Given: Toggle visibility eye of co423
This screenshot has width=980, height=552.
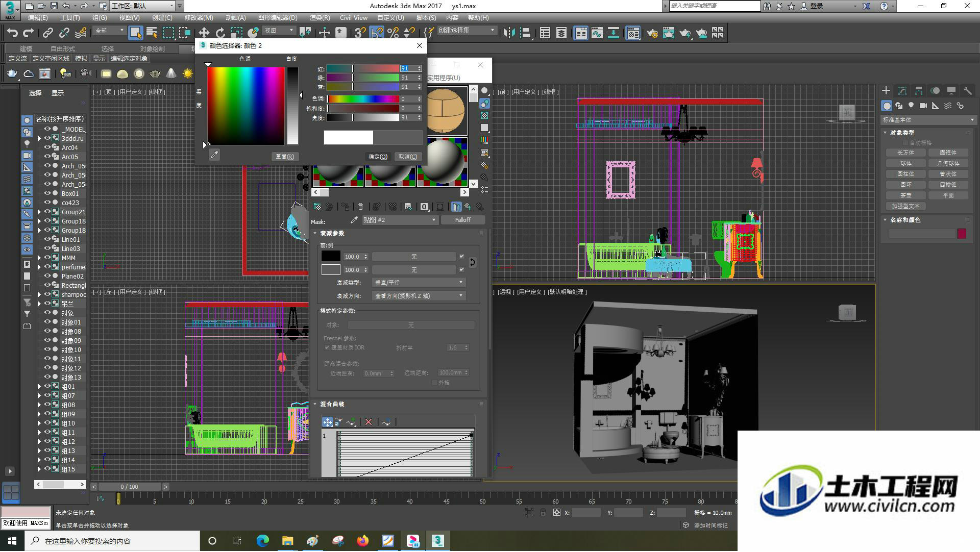Looking at the screenshot, I should pyautogui.click(x=47, y=203).
